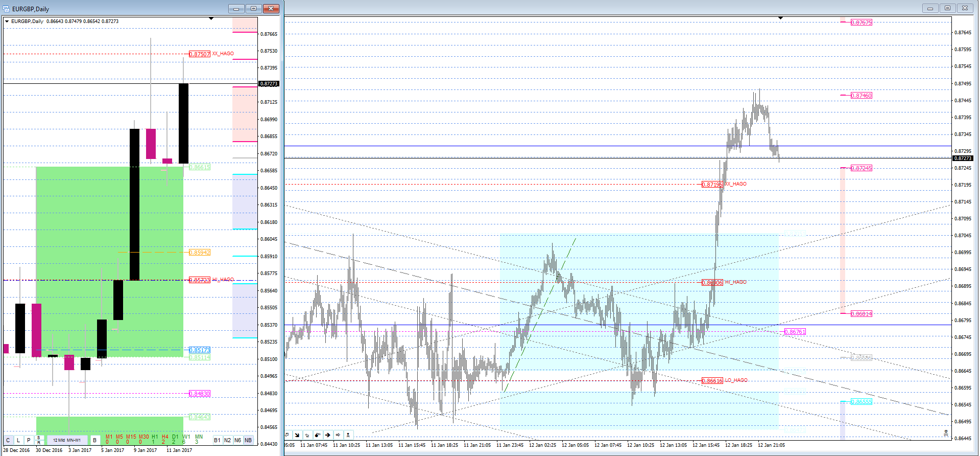Image resolution: width=980 pixels, height=456 pixels.
Task: Click the 0.85942 orange price label
Action: click(200, 253)
